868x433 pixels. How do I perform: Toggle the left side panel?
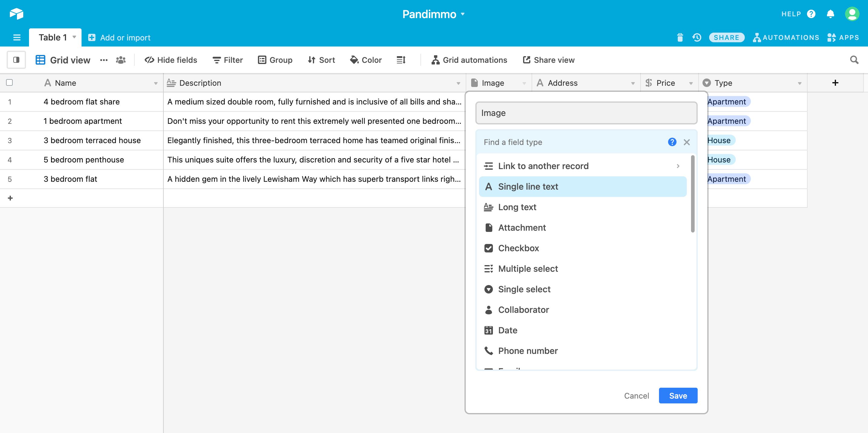tap(16, 60)
